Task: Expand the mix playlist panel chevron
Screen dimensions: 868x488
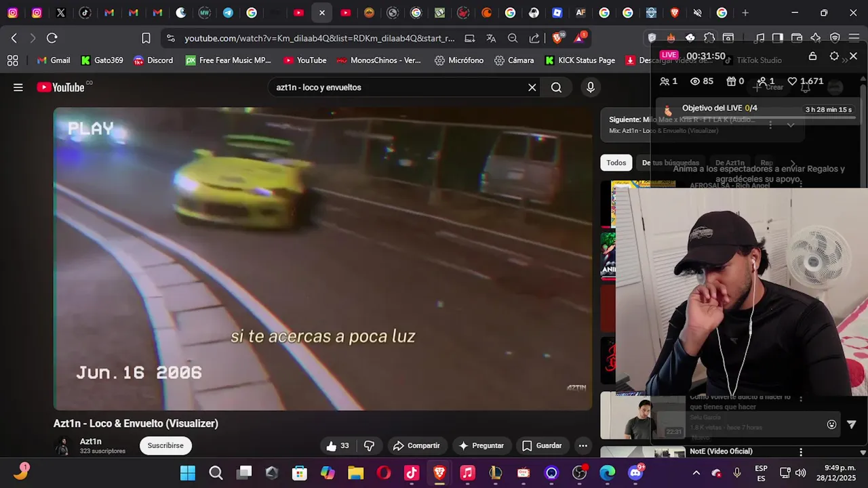Action: [x=791, y=125]
